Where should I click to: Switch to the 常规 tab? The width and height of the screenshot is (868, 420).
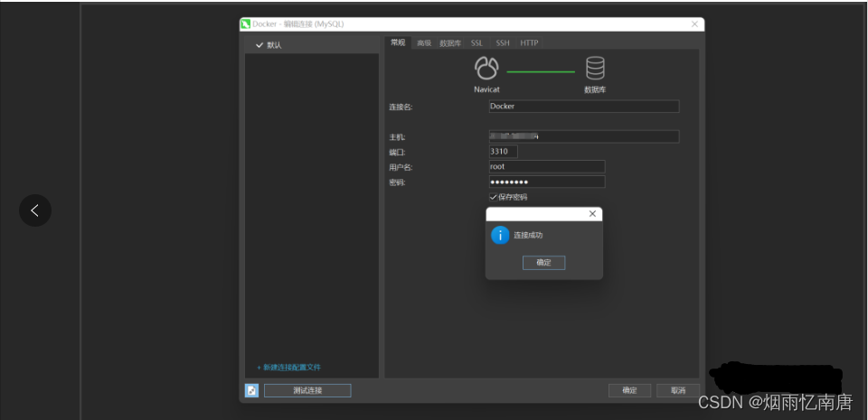(x=398, y=42)
